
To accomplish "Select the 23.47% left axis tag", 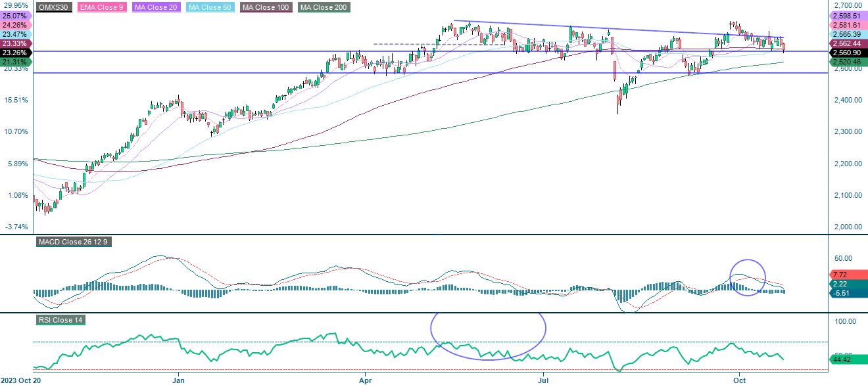I will (16, 34).
